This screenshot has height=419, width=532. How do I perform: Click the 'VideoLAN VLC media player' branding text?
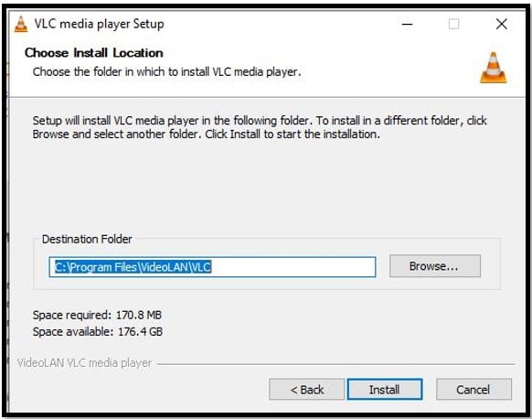[84, 362]
